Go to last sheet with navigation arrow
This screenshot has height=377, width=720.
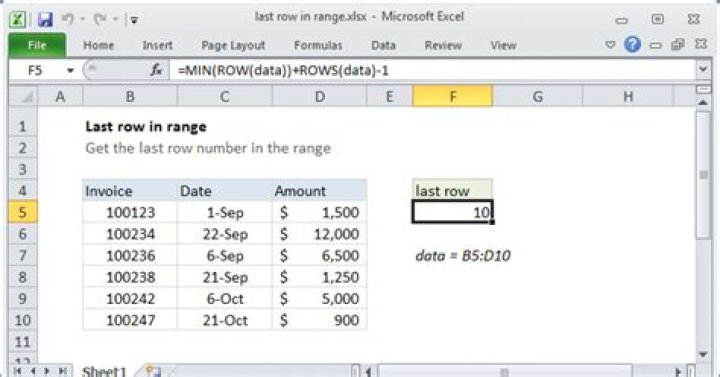click(x=62, y=371)
